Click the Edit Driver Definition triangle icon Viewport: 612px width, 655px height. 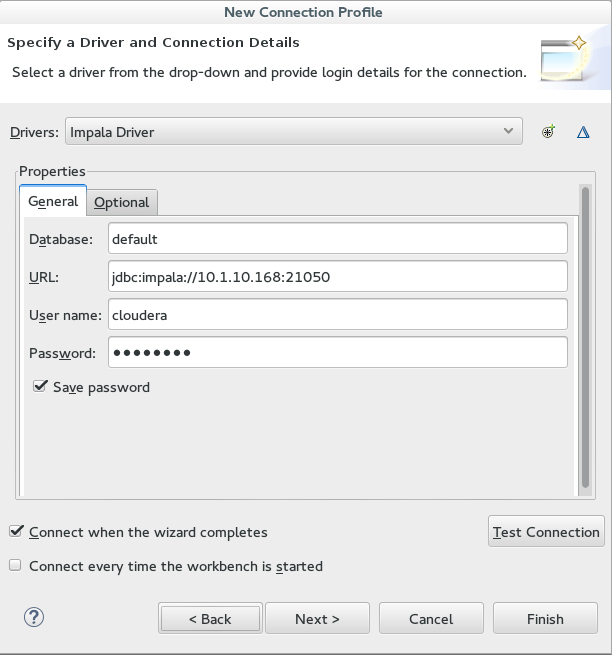(x=583, y=132)
